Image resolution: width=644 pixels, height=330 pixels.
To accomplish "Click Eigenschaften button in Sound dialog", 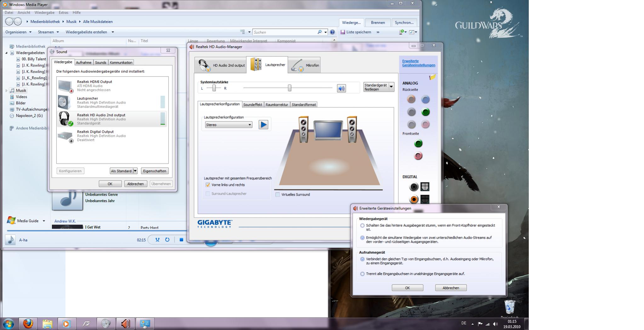I will [155, 171].
